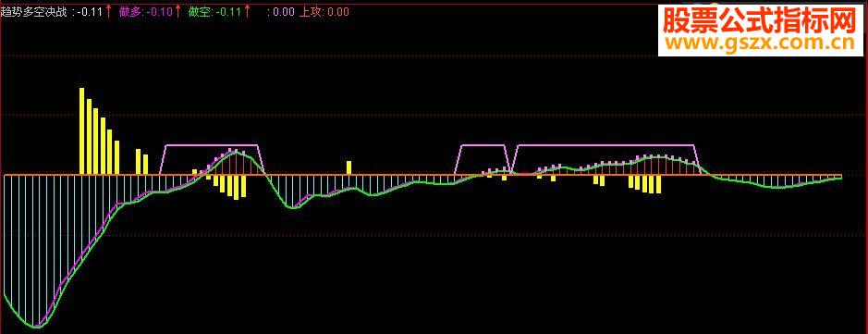Click the red up arrow after 趋势多空决战 value
The height and width of the screenshot is (334, 868).
[x=108, y=11]
